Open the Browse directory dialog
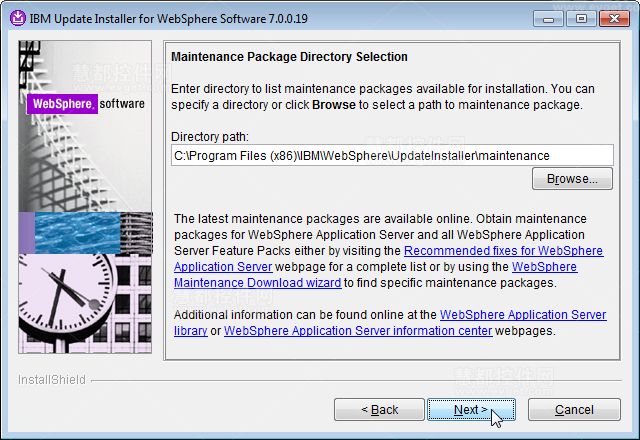This screenshot has height=440, width=640. coord(572,179)
